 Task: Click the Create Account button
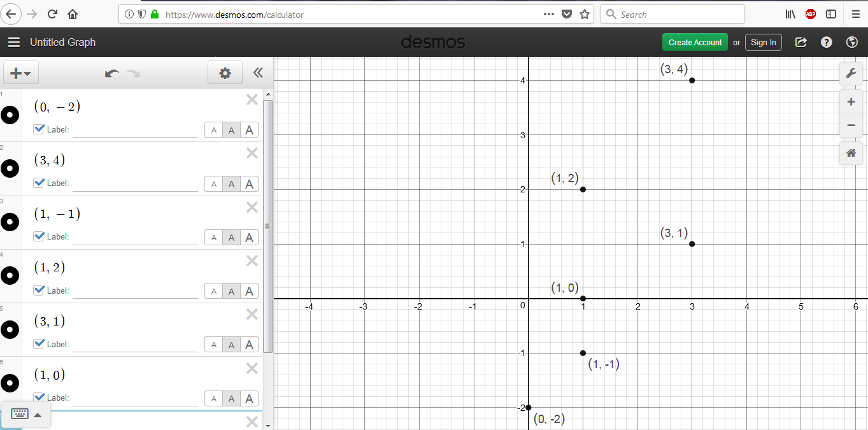click(x=695, y=42)
